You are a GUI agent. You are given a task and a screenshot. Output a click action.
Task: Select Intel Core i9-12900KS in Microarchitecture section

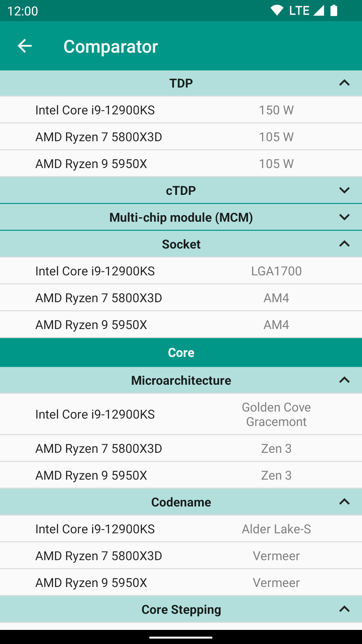coord(95,414)
